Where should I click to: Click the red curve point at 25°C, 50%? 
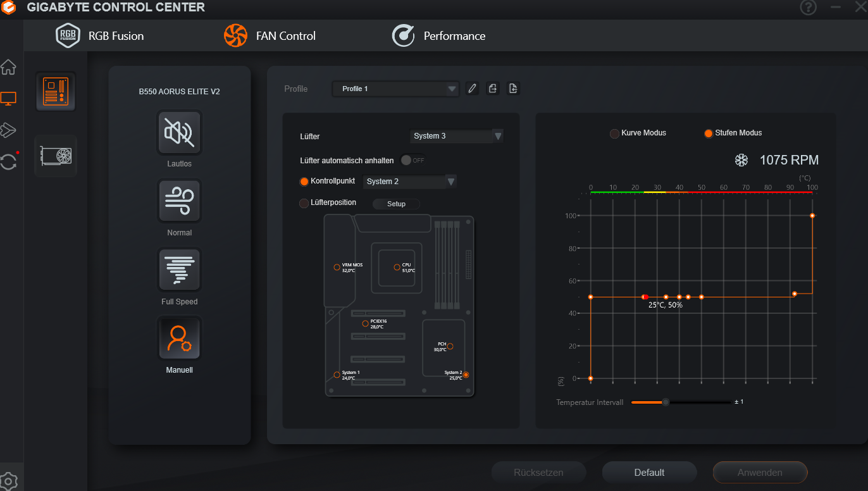645,297
